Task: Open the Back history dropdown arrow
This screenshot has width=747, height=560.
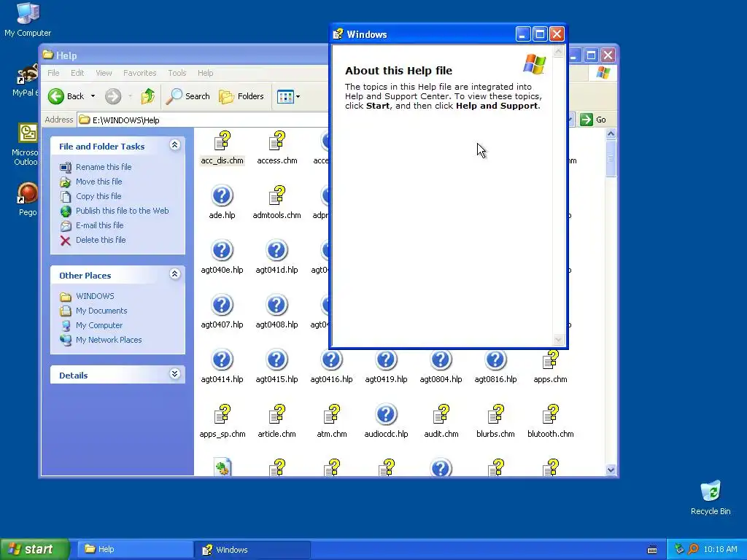Action: (x=93, y=96)
